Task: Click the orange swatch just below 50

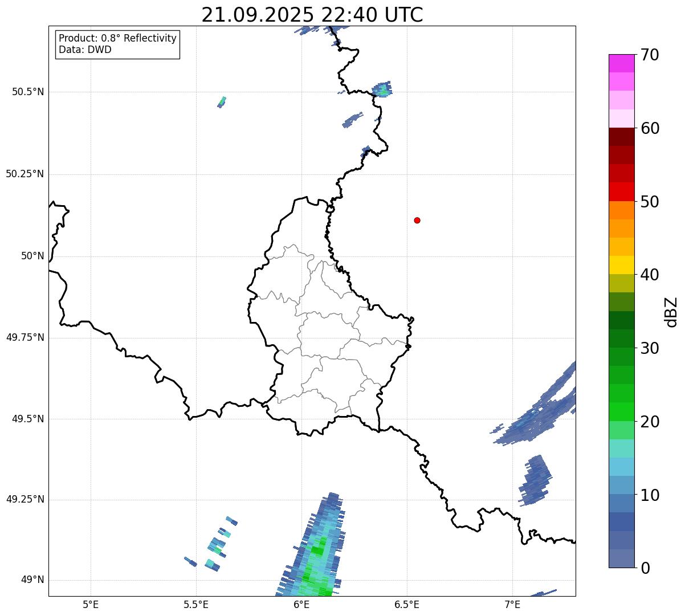Action: (622, 210)
